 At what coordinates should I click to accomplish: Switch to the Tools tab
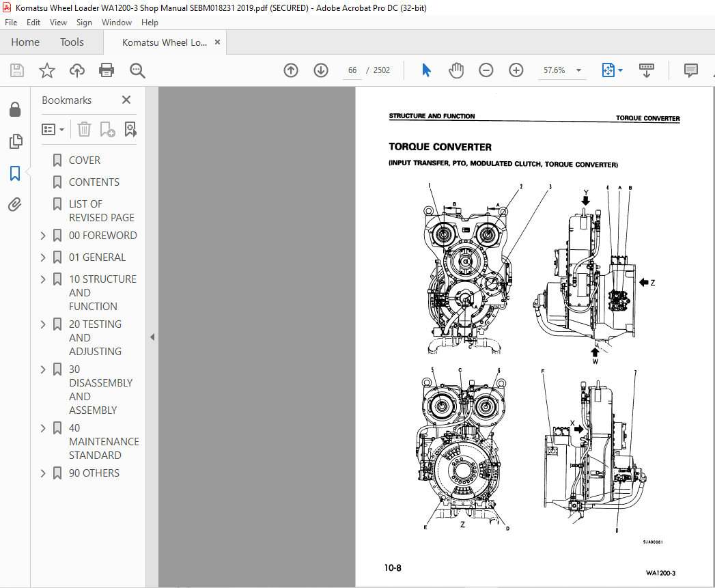click(72, 42)
